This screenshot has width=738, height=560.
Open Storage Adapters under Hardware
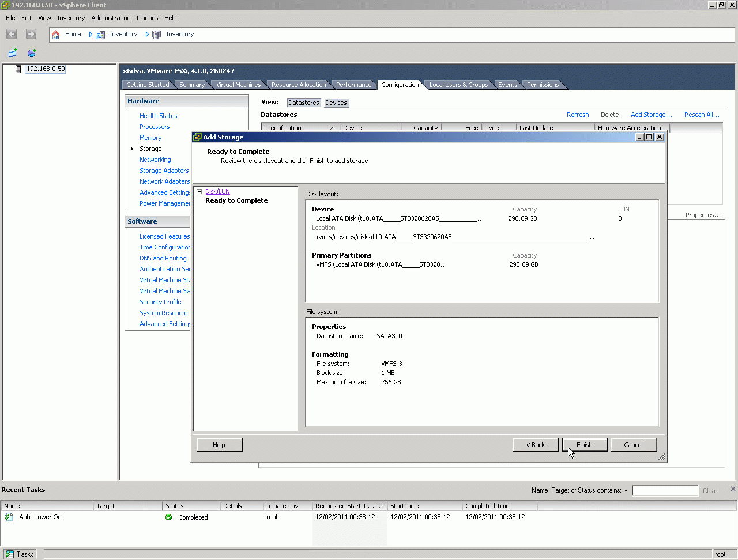pos(164,171)
